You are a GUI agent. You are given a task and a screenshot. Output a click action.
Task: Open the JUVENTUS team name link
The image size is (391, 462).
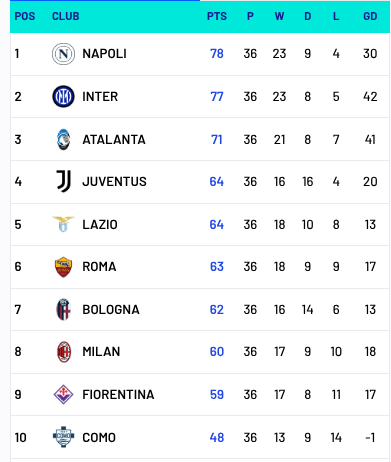114,182
